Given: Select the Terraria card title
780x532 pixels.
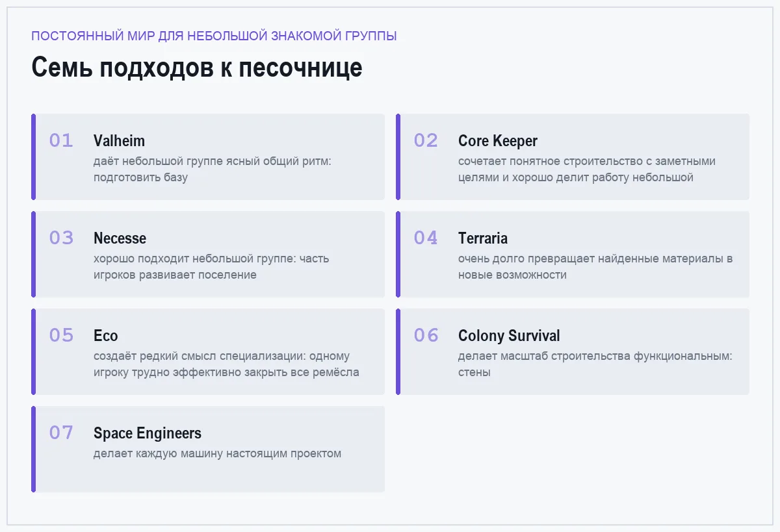Looking at the screenshot, I should (483, 238).
